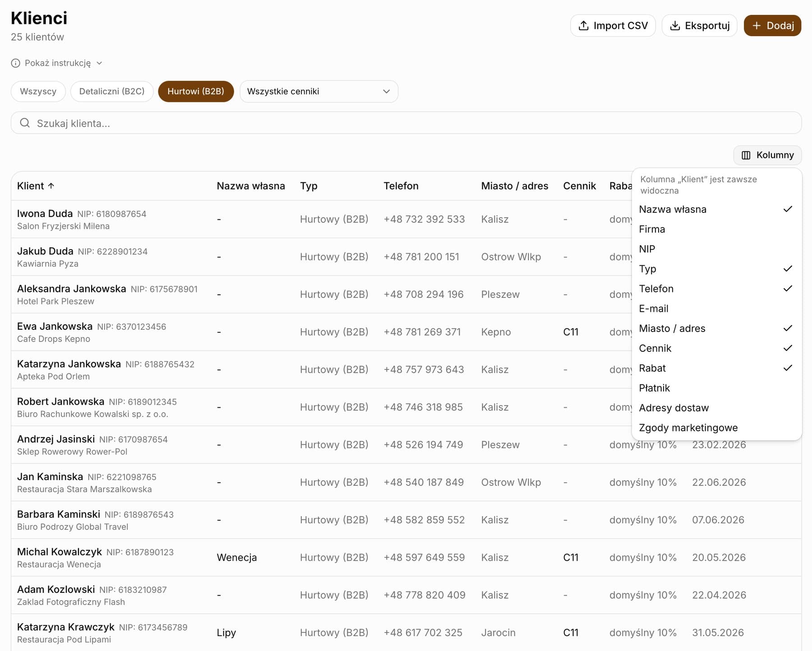
Task: Toggle the Typ column off
Action: (x=716, y=269)
